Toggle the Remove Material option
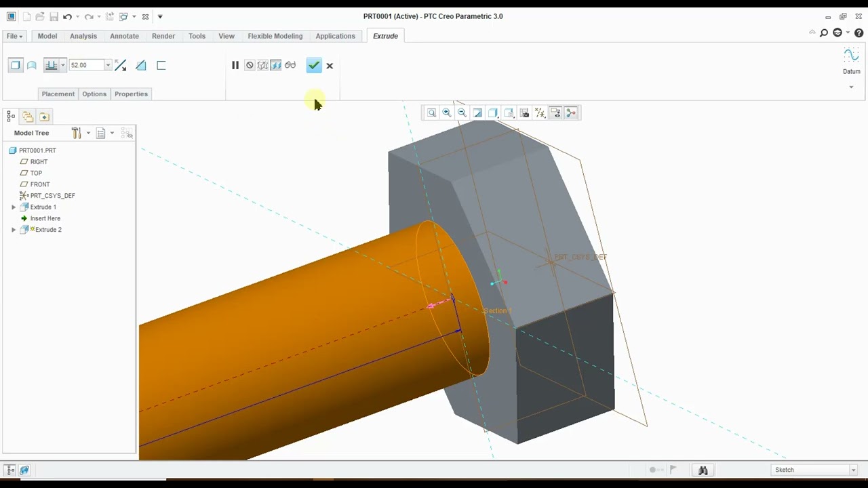The image size is (868, 488). tap(141, 65)
